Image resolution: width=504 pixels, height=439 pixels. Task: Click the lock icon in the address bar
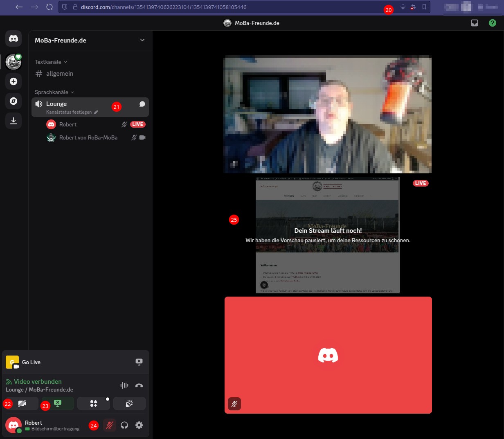tap(75, 7)
